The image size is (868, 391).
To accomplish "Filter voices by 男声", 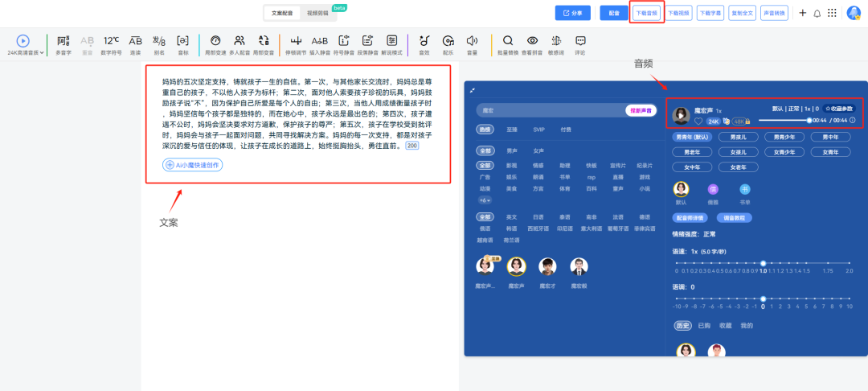I will pos(511,150).
